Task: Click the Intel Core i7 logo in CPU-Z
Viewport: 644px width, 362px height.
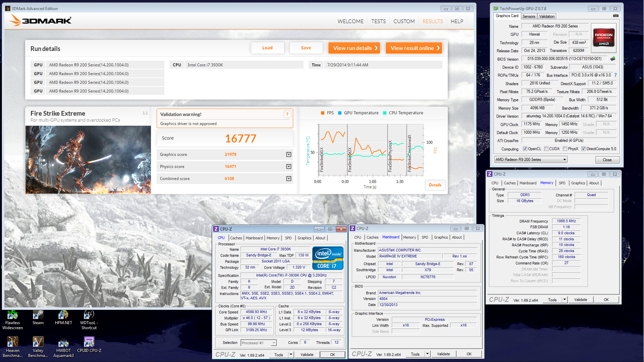Action: [328, 258]
